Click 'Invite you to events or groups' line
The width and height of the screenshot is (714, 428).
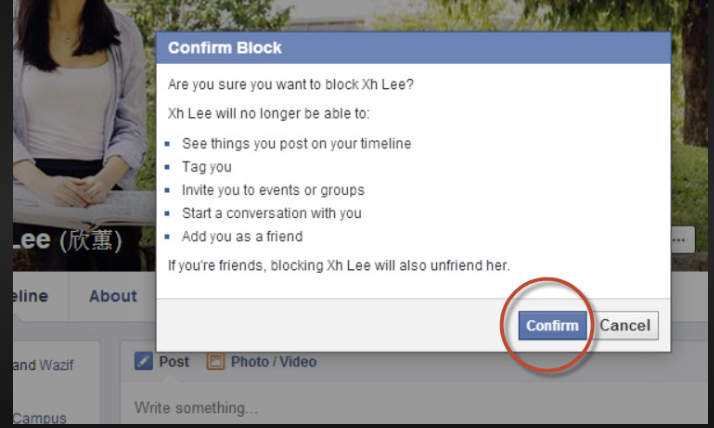273,190
